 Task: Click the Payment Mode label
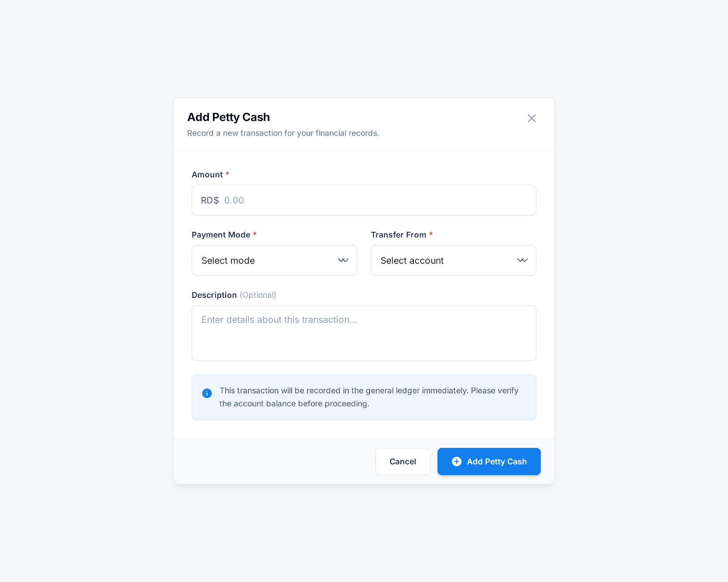pyautogui.click(x=221, y=235)
